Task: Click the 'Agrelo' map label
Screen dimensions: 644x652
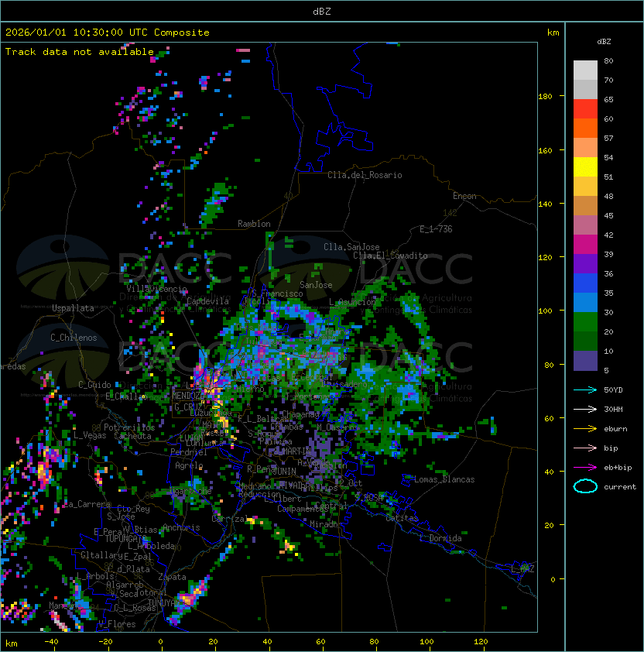Action: [189, 465]
